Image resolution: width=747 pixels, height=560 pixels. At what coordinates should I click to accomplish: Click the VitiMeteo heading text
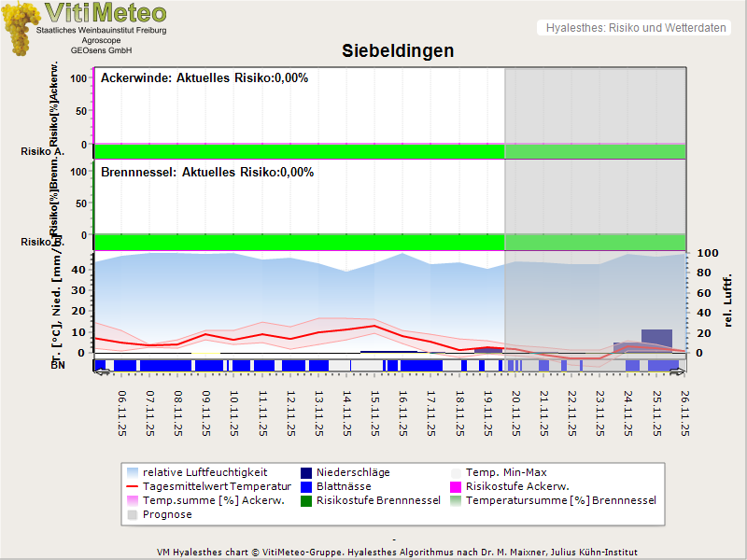(106, 13)
